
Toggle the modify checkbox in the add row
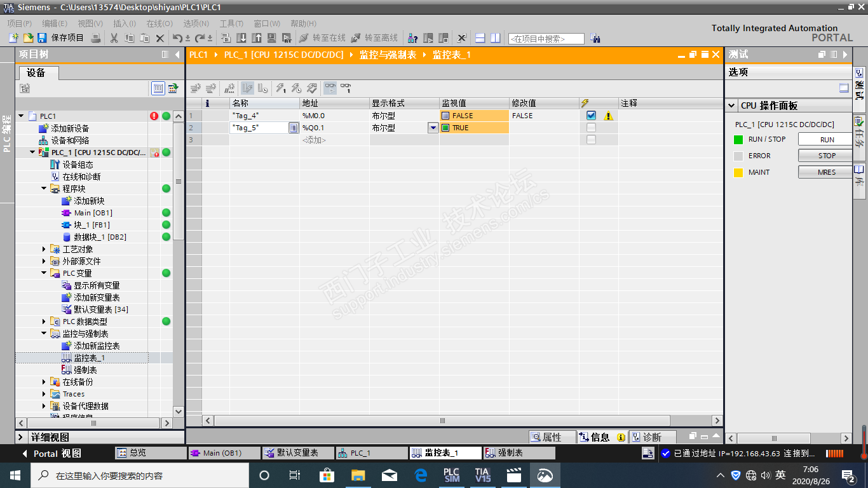click(591, 140)
